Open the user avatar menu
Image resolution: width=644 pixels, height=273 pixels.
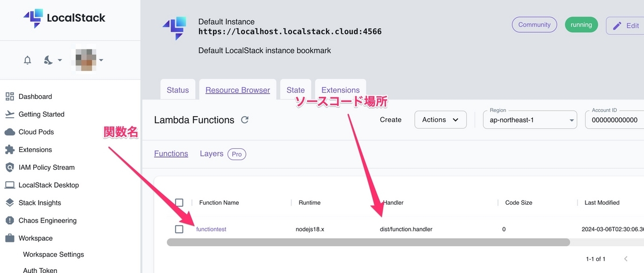tap(87, 60)
